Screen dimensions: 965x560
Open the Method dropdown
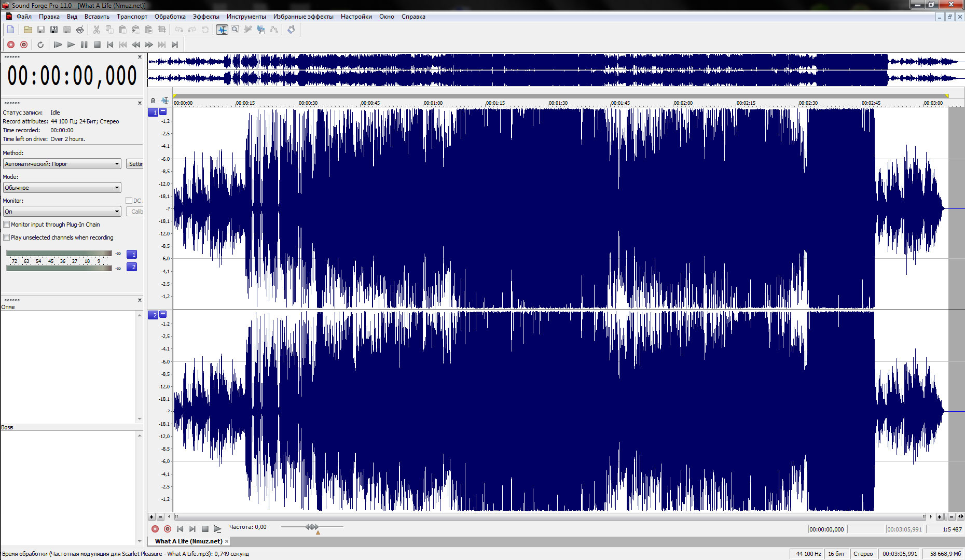[62, 164]
